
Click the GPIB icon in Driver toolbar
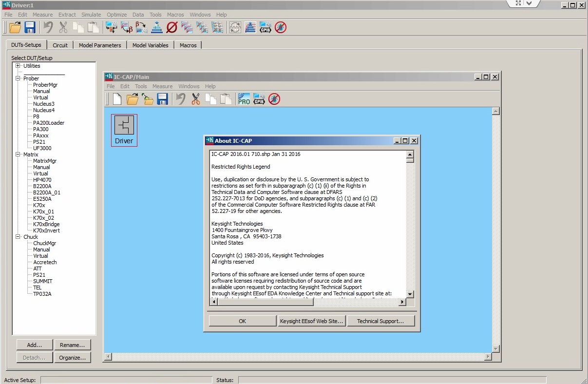point(265,27)
